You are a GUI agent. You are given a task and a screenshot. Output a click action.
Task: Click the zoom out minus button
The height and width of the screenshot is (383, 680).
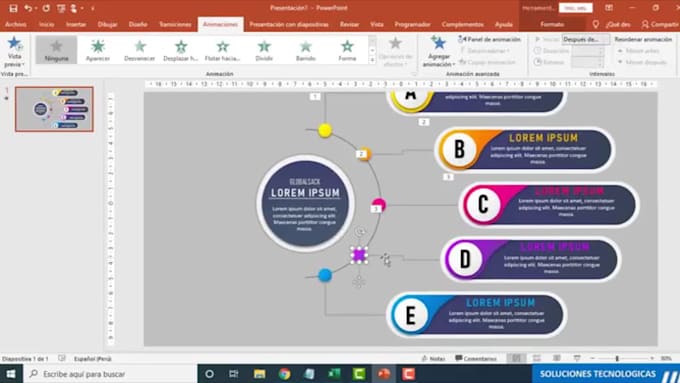coord(592,358)
